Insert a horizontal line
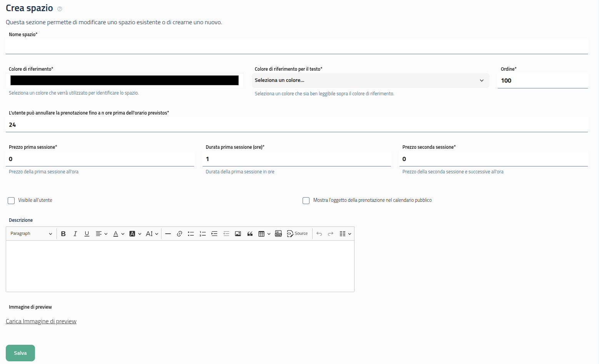This screenshot has height=364, width=599. click(x=168, y=234)
